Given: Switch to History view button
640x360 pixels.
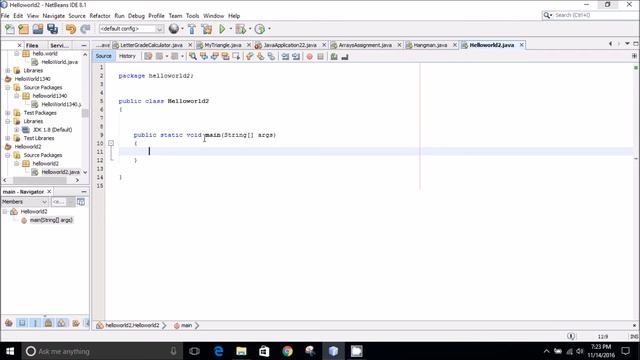Looking at the screenshot, I should (x=127, y=56).
